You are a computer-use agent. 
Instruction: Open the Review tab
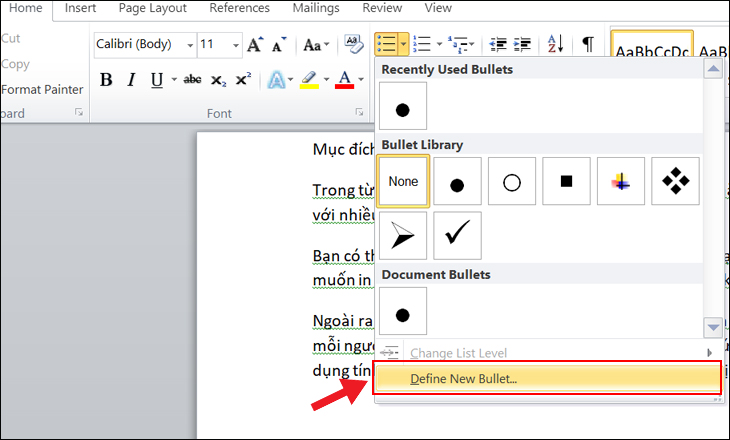(382, 8)
